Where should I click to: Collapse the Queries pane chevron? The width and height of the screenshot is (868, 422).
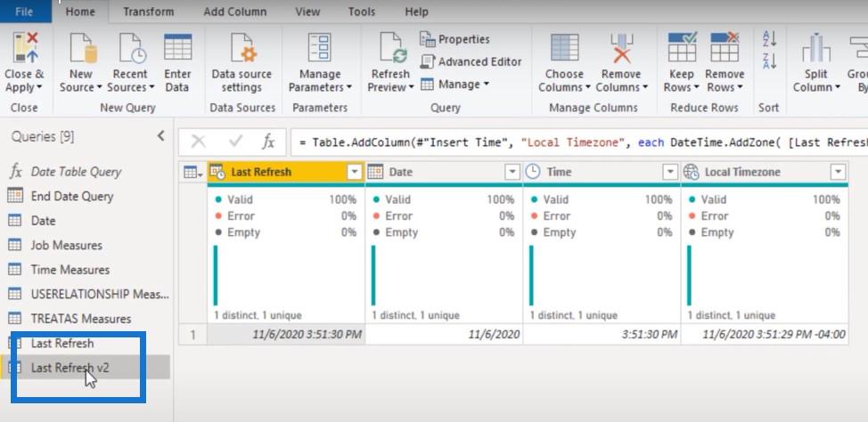161,135
